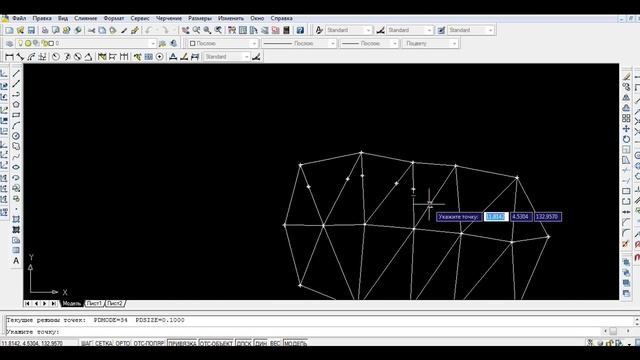
Task: Select the Multiline Text A tool
Action: pos(16,261)
